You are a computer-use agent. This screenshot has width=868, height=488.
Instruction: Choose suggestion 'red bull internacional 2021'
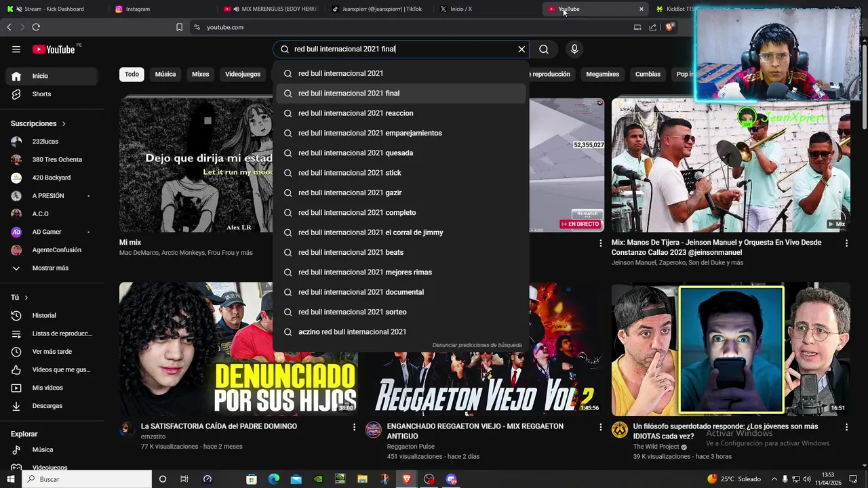coord(401,73)
